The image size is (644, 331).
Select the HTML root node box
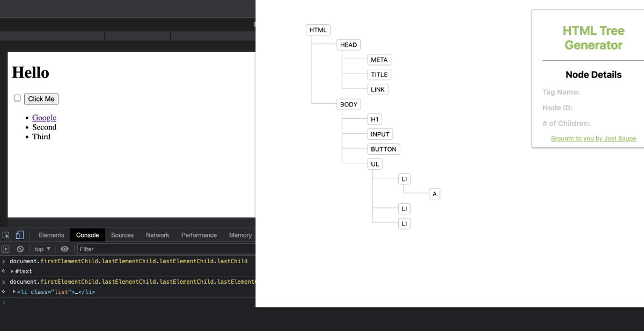point(318,30)
